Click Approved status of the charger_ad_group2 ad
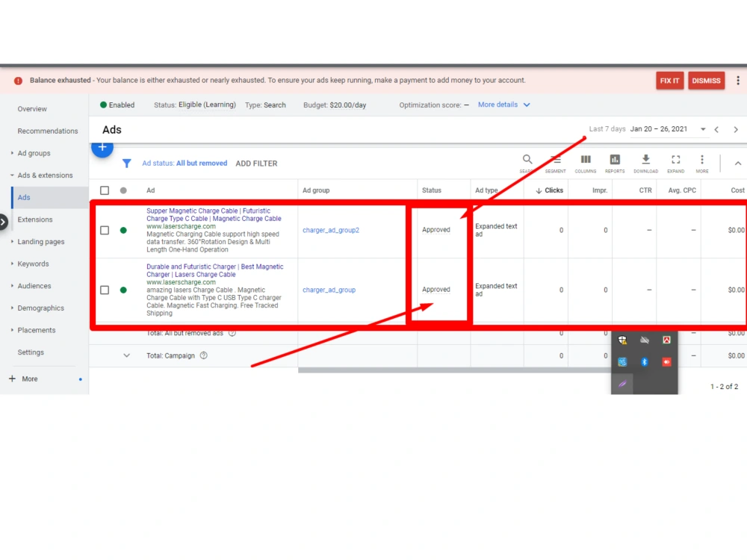 [436, 229]
